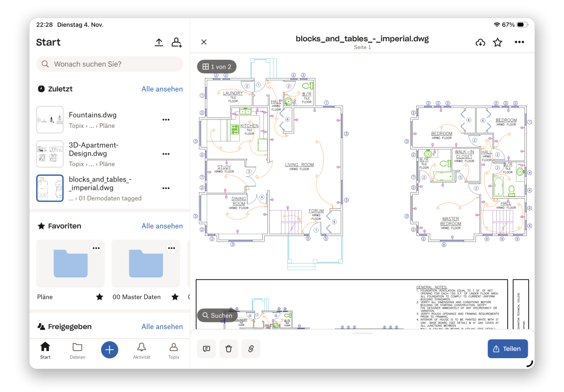The image size is (564, 392).
Task: Toggle the star for the open drawing
Action: [x=498, y=43]
